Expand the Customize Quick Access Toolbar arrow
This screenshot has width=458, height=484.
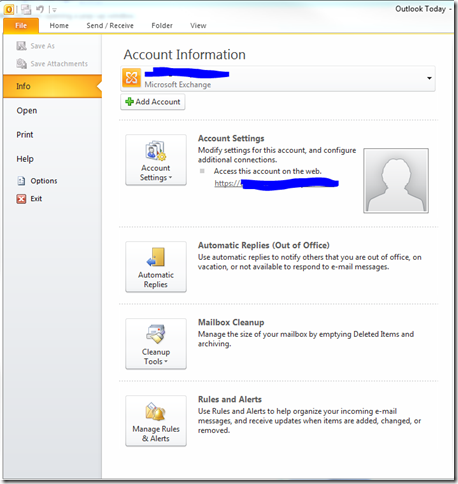click(x=54, y=10)
